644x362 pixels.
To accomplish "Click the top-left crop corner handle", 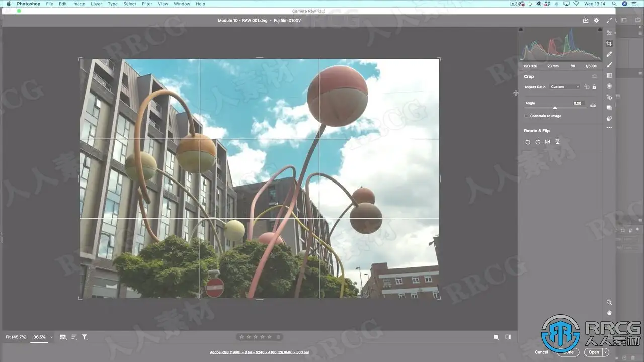I will [x=80, y=59].
